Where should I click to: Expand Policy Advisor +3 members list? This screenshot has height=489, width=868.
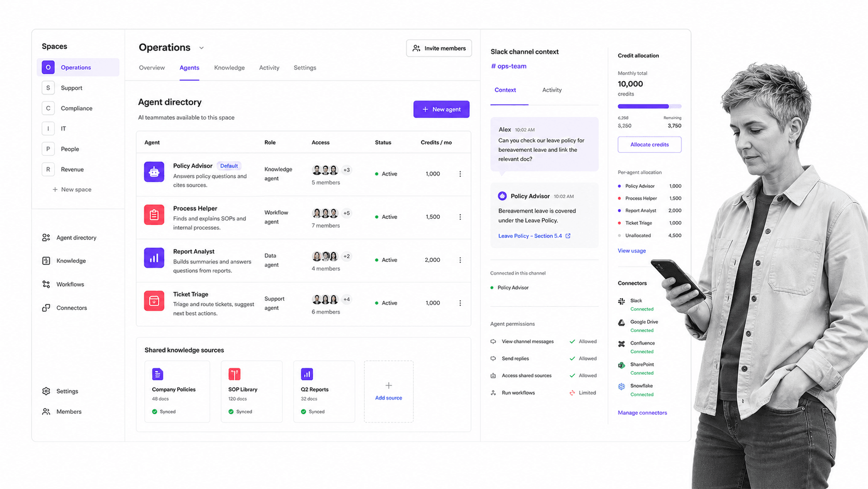(x=347, y=170)
